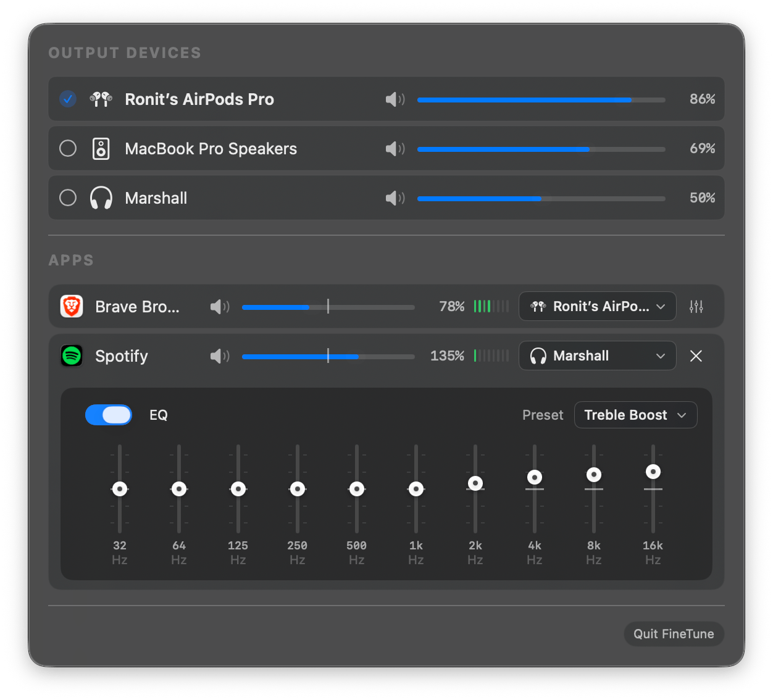773x700 pixels.
Task: Click the MacBook speaker device icon
Action: pyautogui.click(x=101, y=149)
